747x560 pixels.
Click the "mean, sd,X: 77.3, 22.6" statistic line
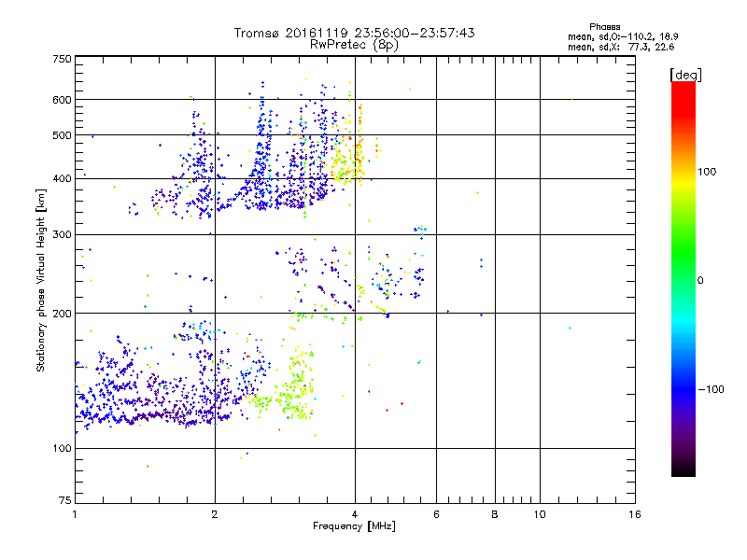click(x=621, y=47)
